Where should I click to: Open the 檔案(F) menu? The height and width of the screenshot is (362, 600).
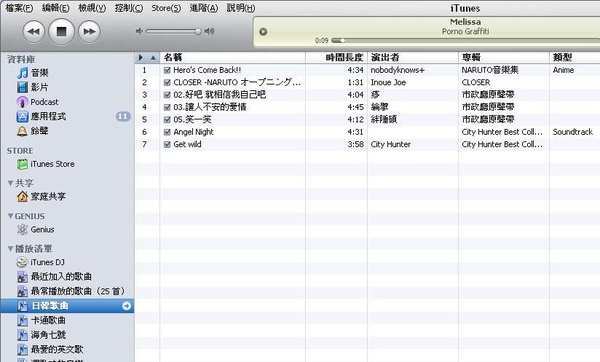[19, 8]
